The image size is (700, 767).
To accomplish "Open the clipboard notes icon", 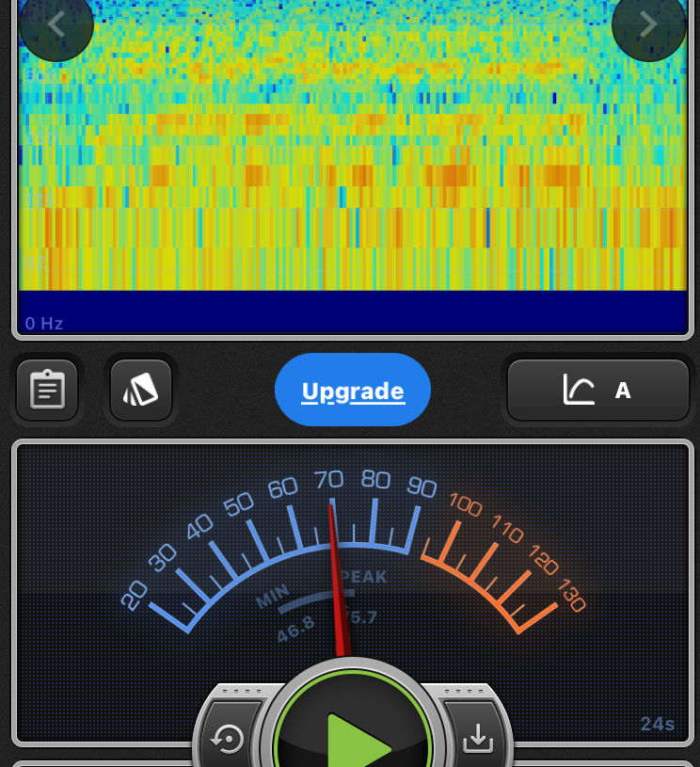I will coord(47,390).
